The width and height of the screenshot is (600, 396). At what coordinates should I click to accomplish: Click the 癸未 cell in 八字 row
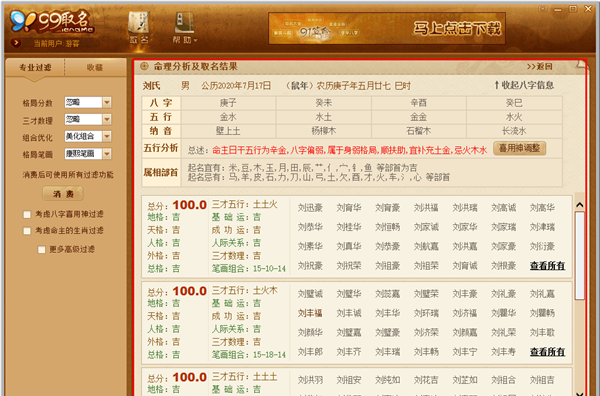click(x=324, y=103)
